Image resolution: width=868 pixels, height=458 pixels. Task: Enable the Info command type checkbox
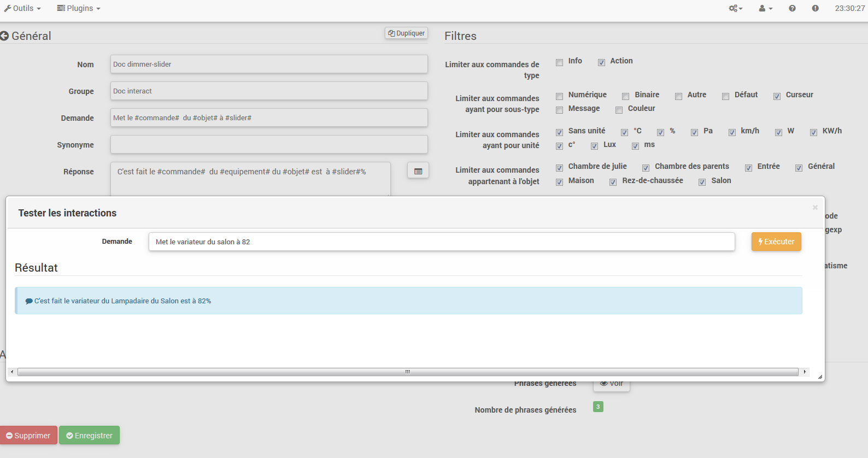[559, 62]
